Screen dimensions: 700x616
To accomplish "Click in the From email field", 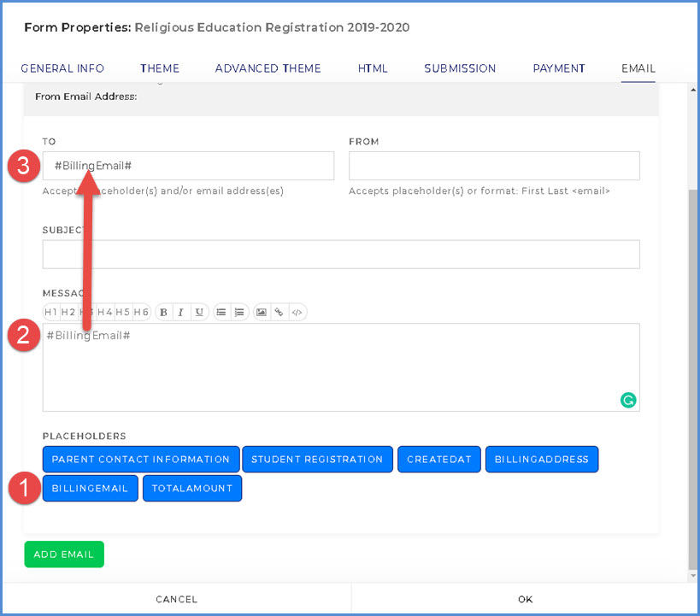I will [494, 166].
